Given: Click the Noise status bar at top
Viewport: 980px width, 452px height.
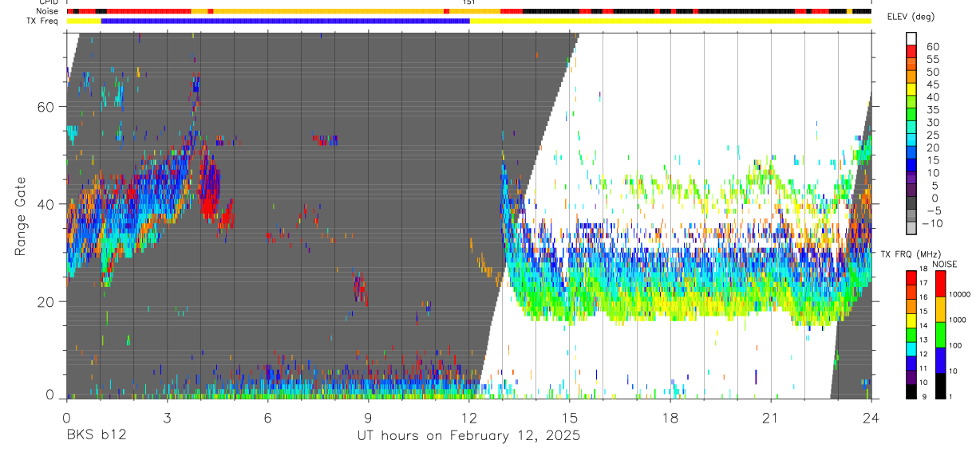Looking at the screenshot, I should pos(469,11).
